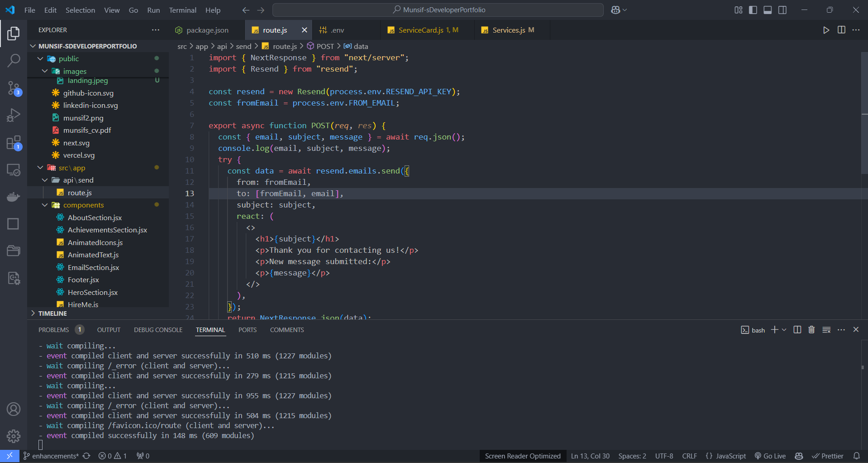Collapse the src\app folder

pos(40,168)
